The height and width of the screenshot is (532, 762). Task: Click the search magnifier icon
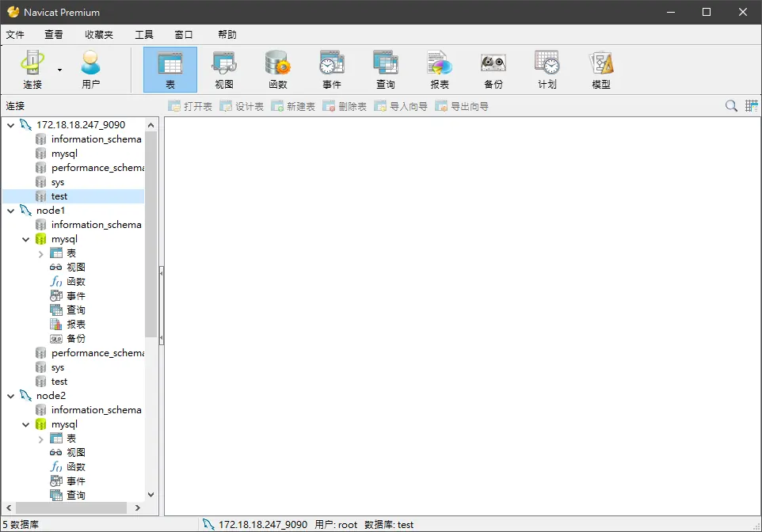pyautogui.click(x=731, y=106)
